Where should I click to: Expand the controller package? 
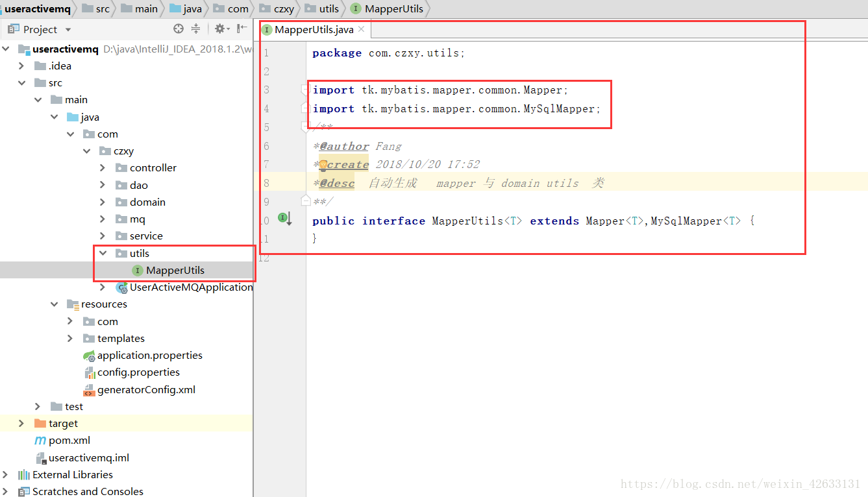click(103, 167)
